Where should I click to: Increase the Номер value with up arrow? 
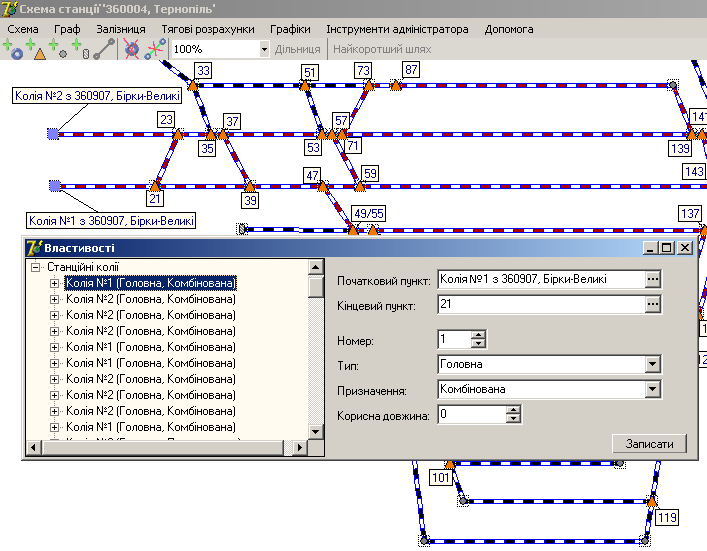click(x=478, y=335)
